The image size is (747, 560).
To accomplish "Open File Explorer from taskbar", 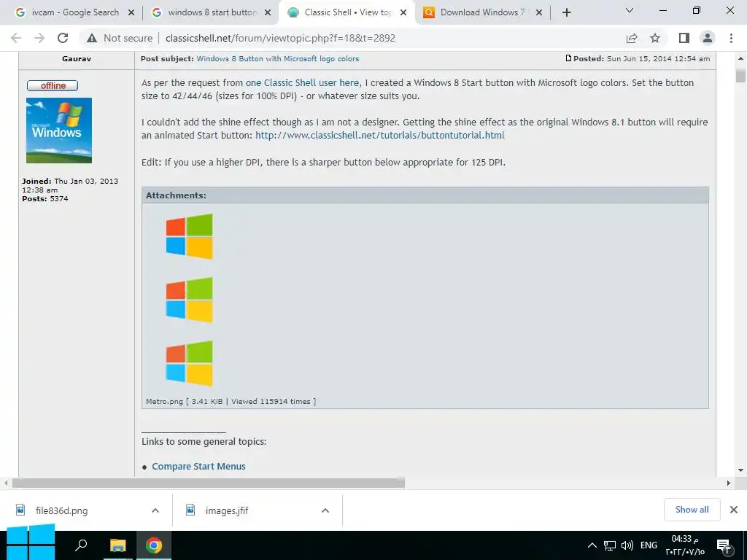I will (x=117, y=545).
